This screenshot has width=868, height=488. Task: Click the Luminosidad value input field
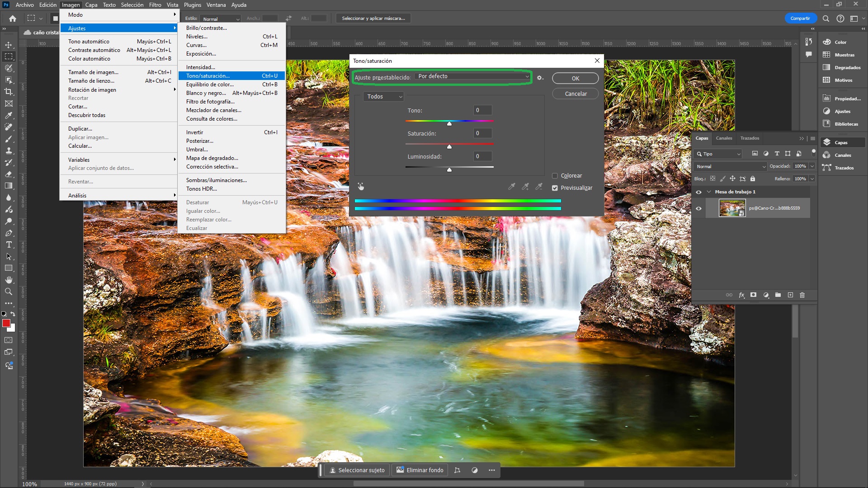(x=483, y=156)
